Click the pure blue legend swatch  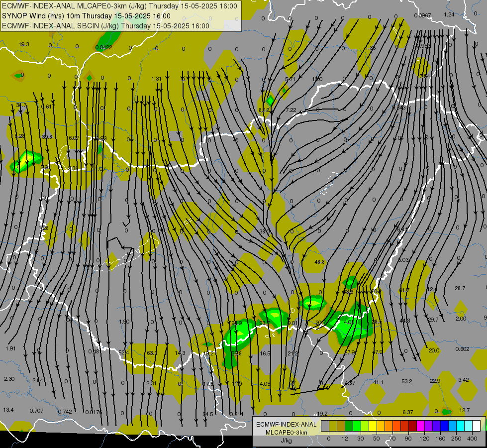445,426
